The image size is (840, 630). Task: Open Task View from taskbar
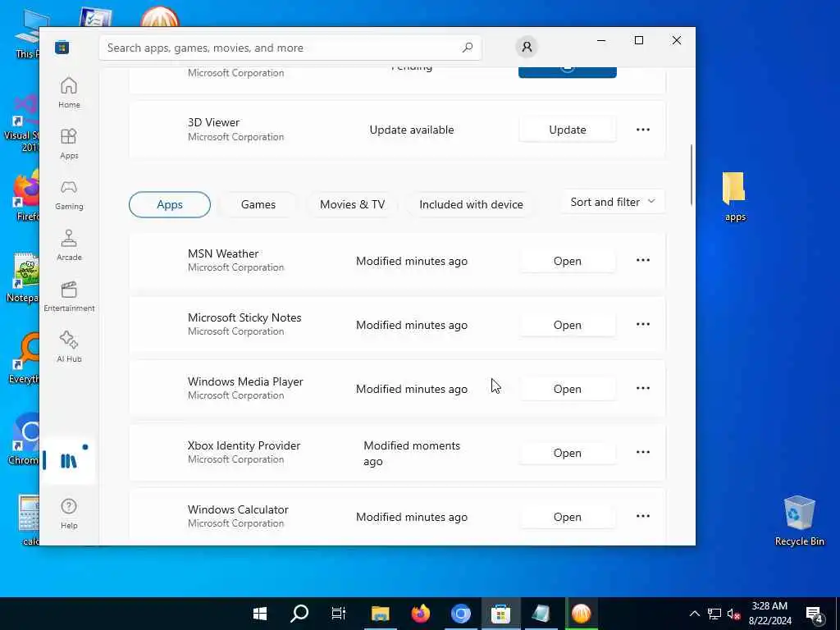point(339,614)
